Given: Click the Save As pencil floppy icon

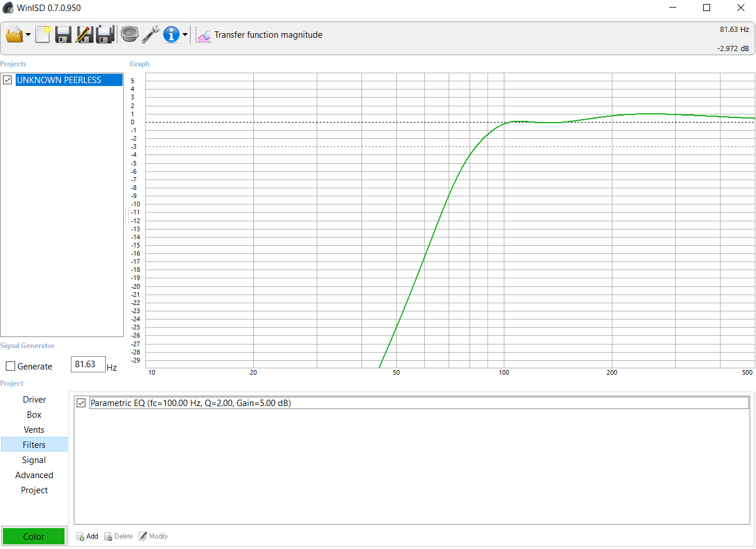Looking at the screenshot, I should pyautogui.click(x=84, y=35).
